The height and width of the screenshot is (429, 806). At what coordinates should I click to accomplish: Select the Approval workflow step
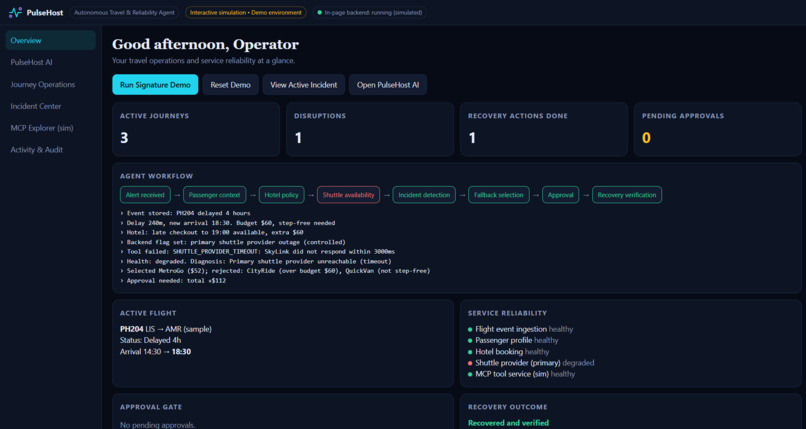point(560,195)
